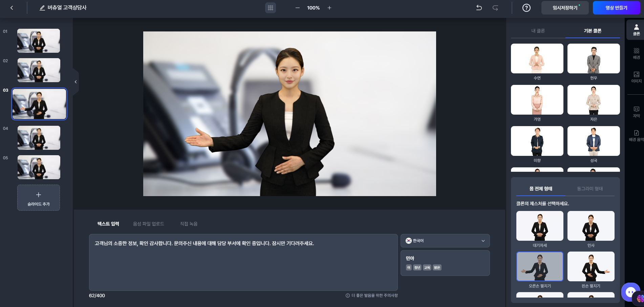Screen dimensions: 644x307
Task: Click the undo arrow icon
Action: tap(479, 8)
